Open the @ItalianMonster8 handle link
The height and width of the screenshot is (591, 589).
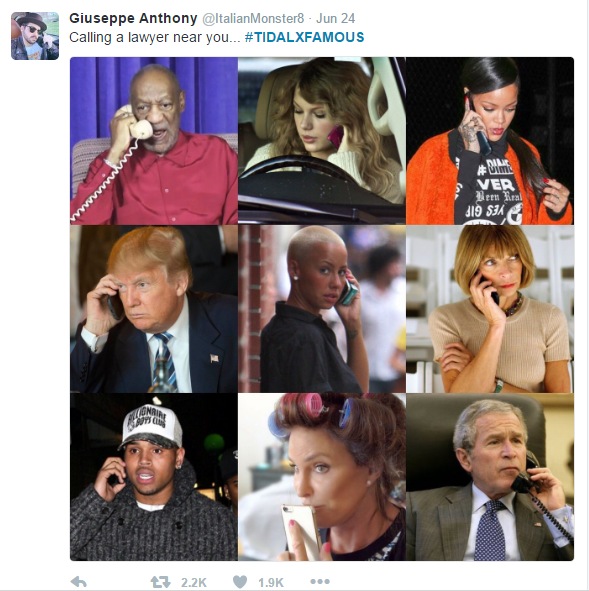pyautogui.click(x=253, y=18)
